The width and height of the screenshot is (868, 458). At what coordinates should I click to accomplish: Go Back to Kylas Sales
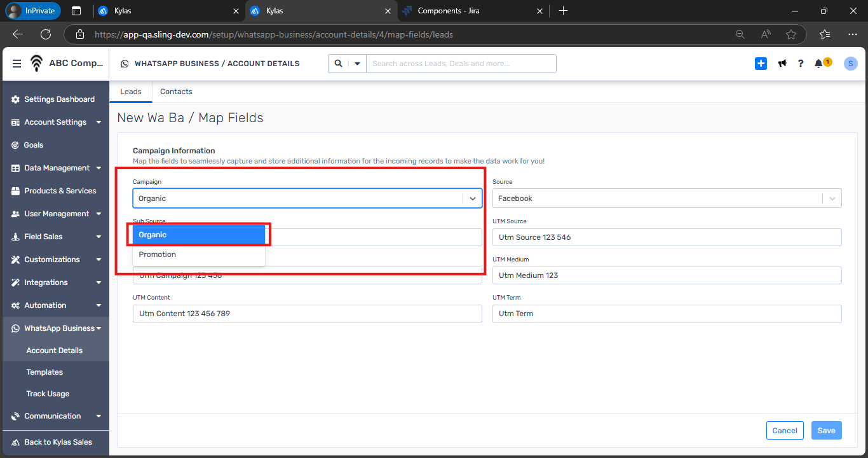(x=58, y=442)
